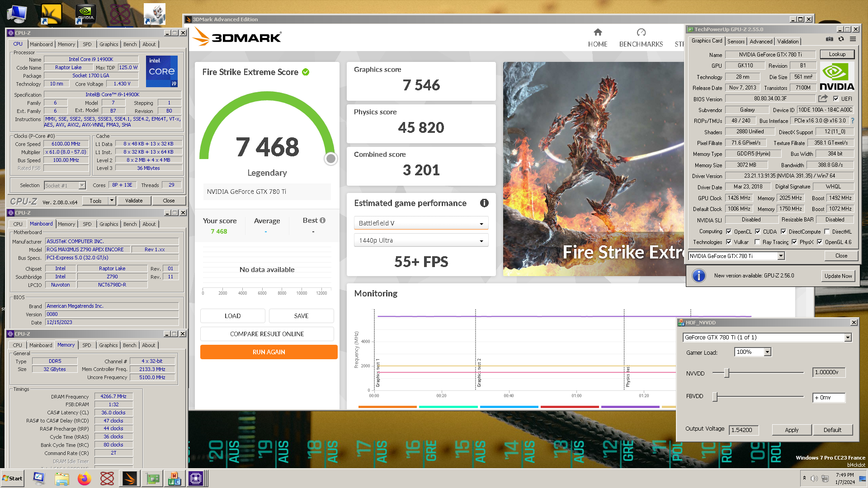
Task: Switch to 3DMark in the taskbar
Action: click(130, 479)
